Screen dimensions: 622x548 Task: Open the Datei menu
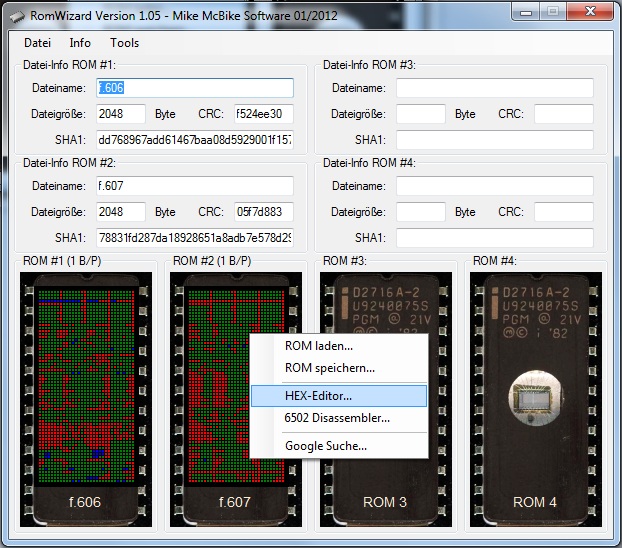tap(37, 43)
